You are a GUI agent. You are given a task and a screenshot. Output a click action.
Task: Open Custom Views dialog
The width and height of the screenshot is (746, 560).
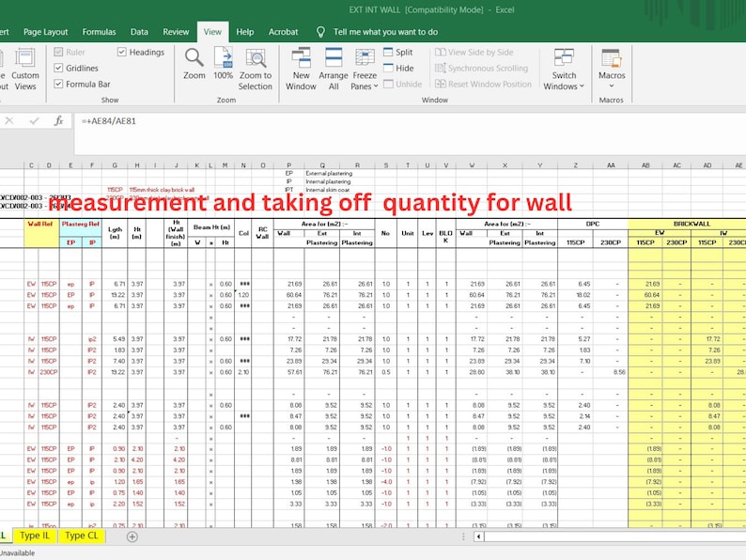pyautogui.click(x=24, y=69)
